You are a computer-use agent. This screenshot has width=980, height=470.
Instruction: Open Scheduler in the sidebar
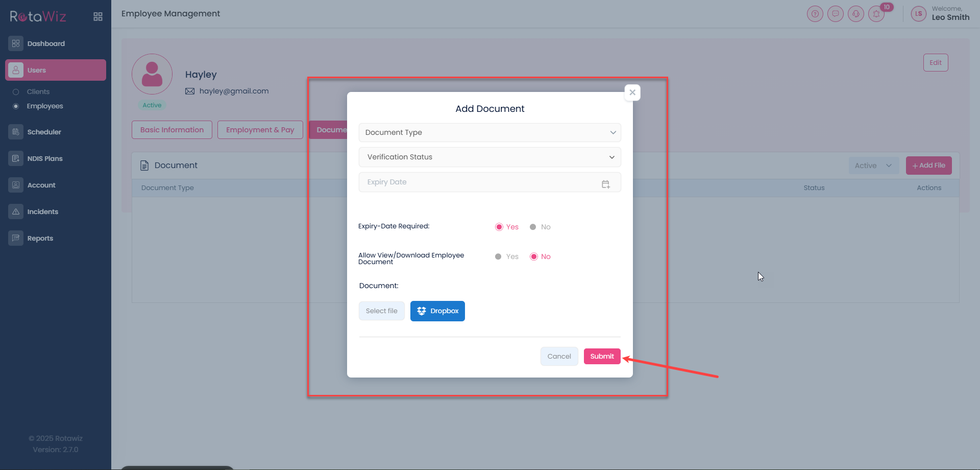44,132
